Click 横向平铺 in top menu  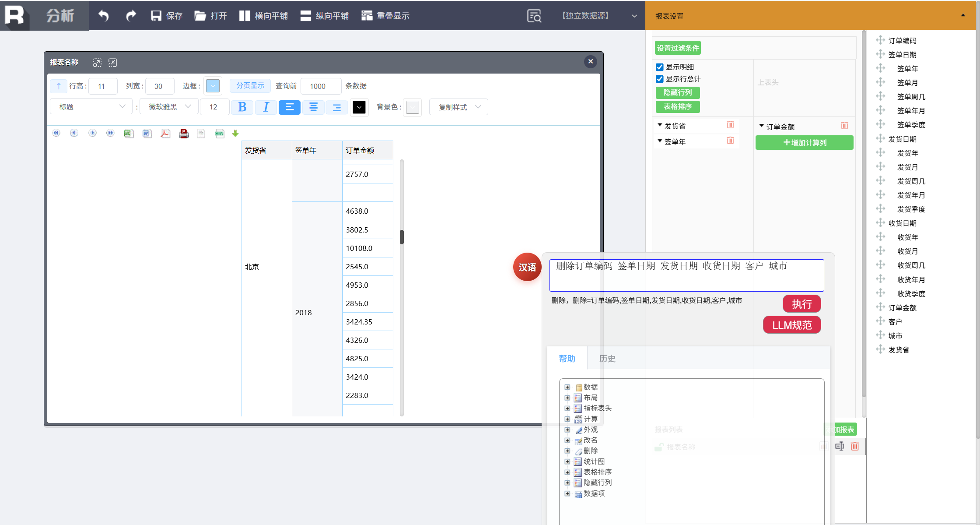coord(263,16)
